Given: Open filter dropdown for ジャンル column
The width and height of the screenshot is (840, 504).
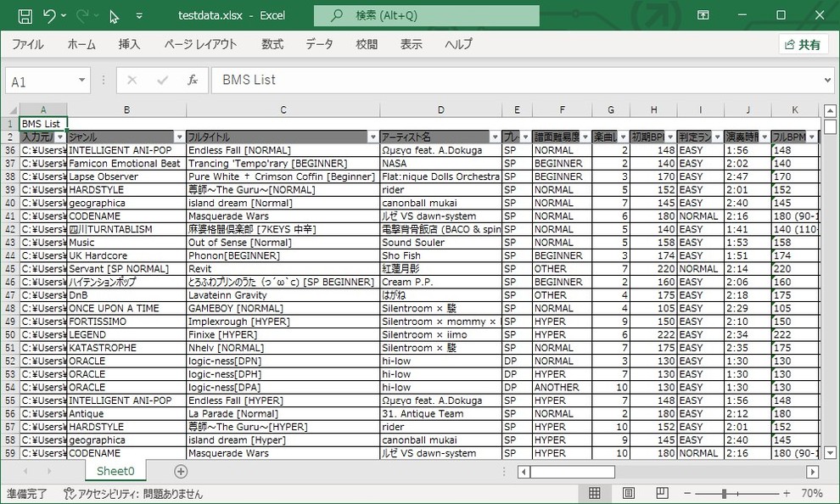Looking at the screenshot, I should pos(180,137).
